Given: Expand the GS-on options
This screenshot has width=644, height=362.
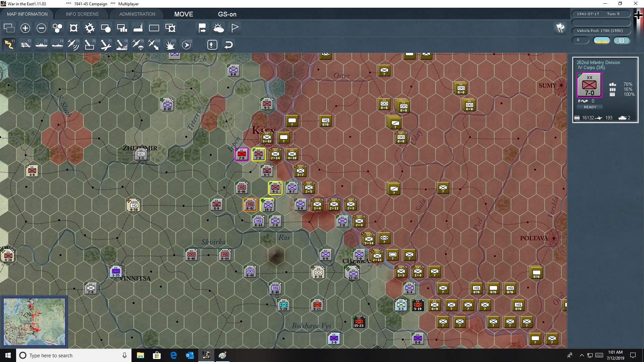Looking at the screenshot, I should (227, 14).
